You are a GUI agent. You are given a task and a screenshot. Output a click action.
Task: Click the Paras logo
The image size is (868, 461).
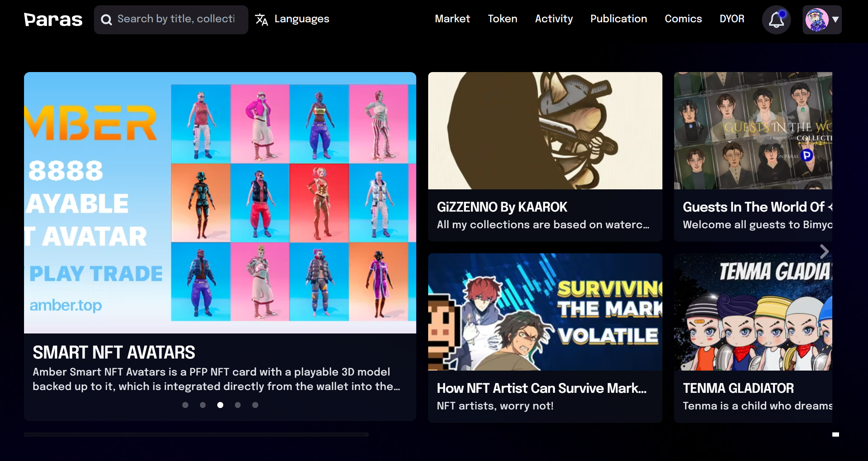53,20
